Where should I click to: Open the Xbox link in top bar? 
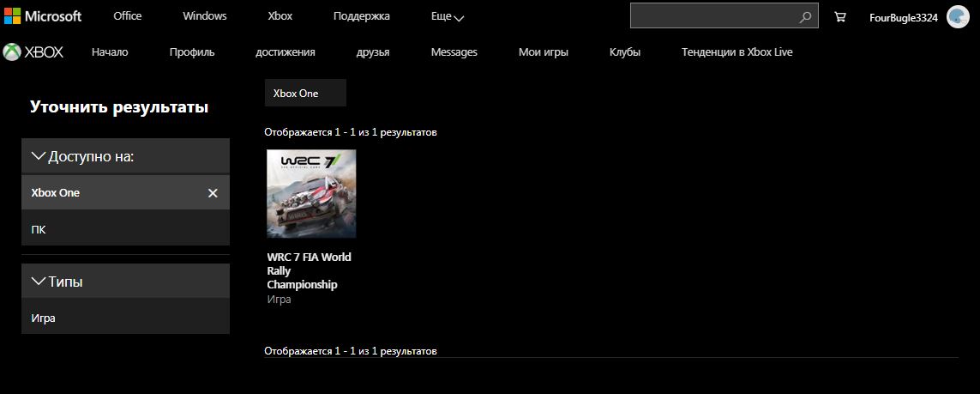tap(280, 16)
